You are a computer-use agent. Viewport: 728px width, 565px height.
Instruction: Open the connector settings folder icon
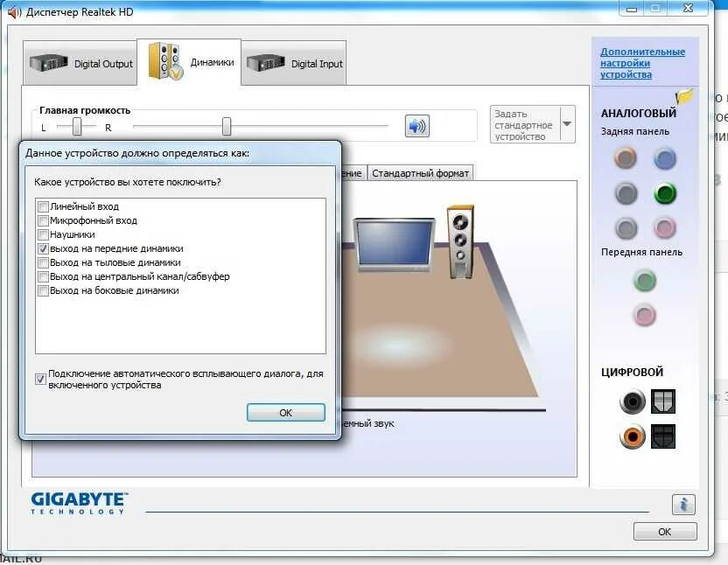pyautogui.click(x=684, y=96)
